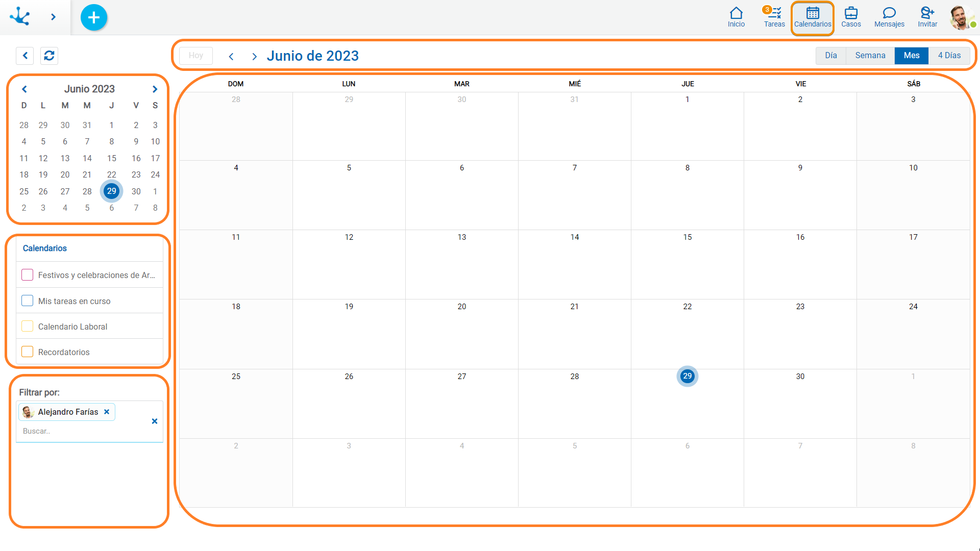
Task: Toggle the orange Recordatorios calendar swatch
Action: click(28, 352)
